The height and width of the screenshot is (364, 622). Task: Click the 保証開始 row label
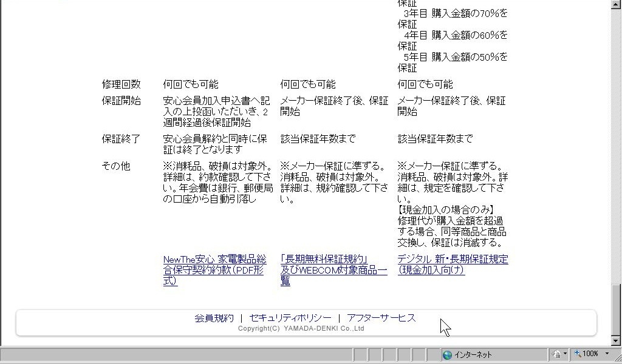coord(121,101)
